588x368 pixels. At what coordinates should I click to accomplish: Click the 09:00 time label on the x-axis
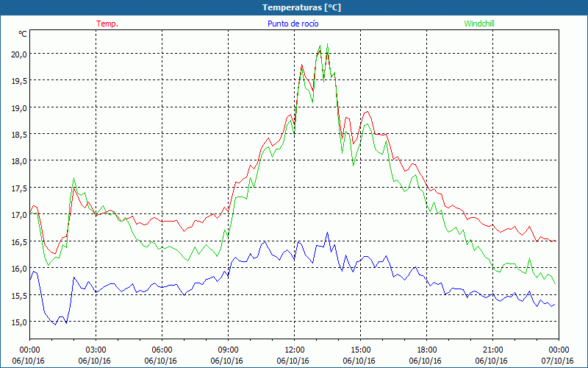pos(228,350)
